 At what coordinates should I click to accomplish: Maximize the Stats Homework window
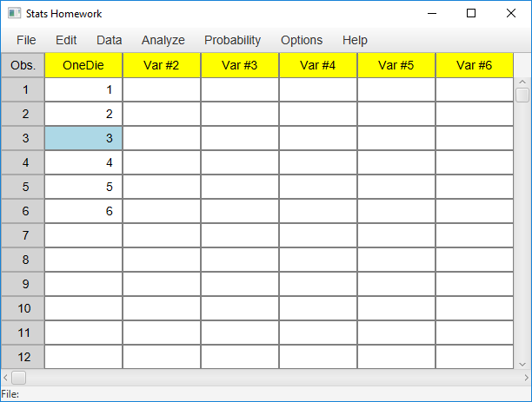click(471, 13)
